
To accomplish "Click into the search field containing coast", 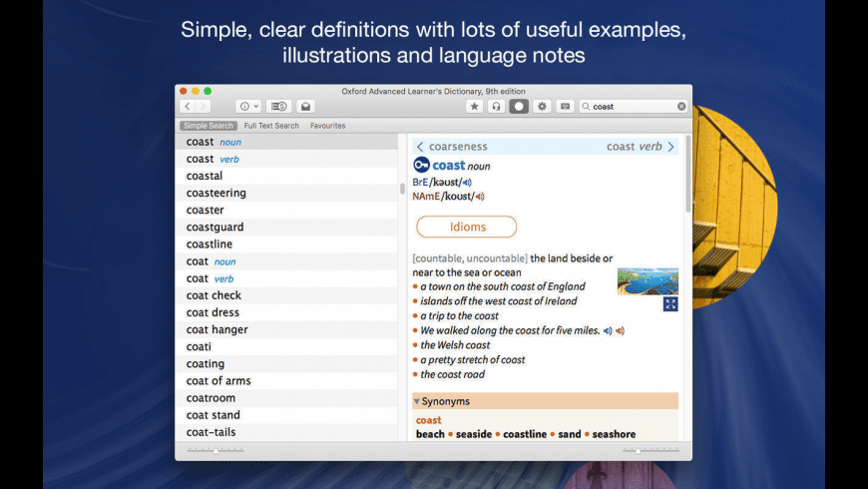I will coord(633,107).
